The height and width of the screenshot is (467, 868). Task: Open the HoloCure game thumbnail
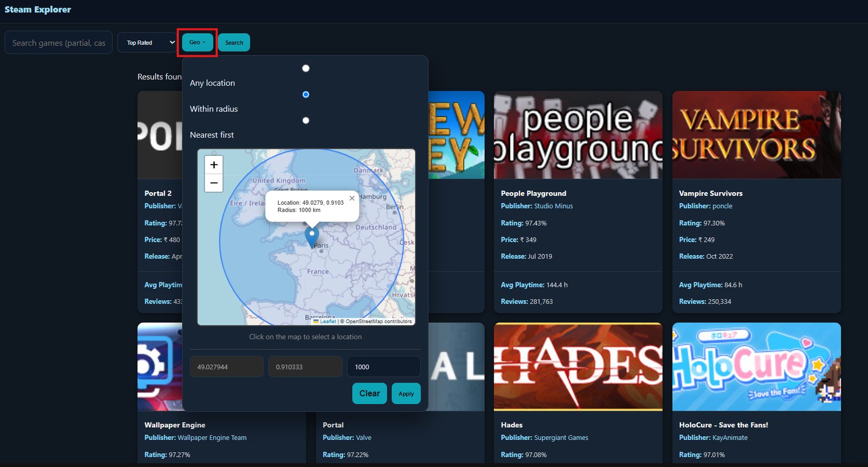point(756,367)
